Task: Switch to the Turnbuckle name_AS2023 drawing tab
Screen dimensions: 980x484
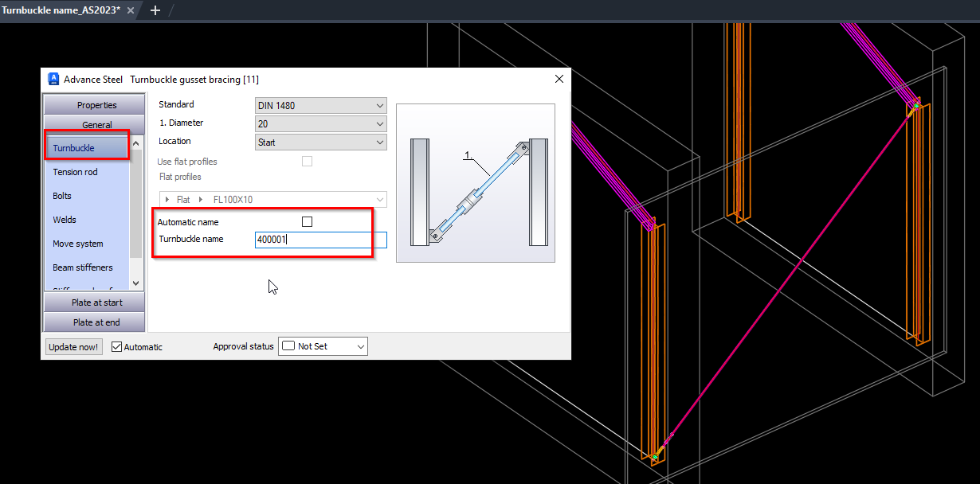Action: (x=64, y=10)
